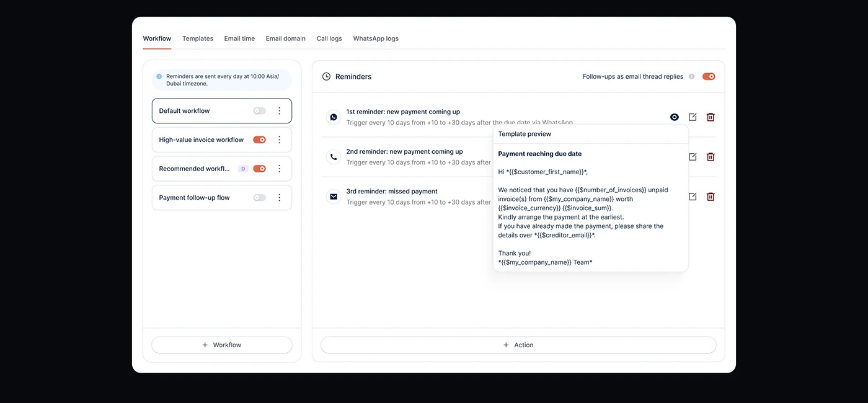Add a new Workflow
The image size is (868, 403).
click(222, 345)
